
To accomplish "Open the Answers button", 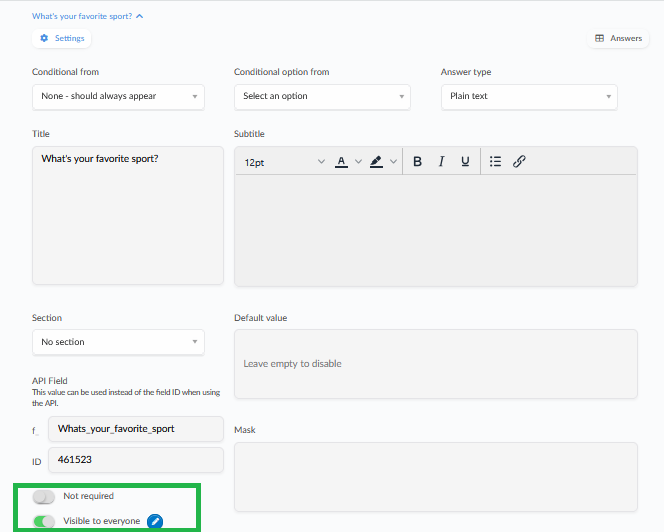I will tap(618, 38).
